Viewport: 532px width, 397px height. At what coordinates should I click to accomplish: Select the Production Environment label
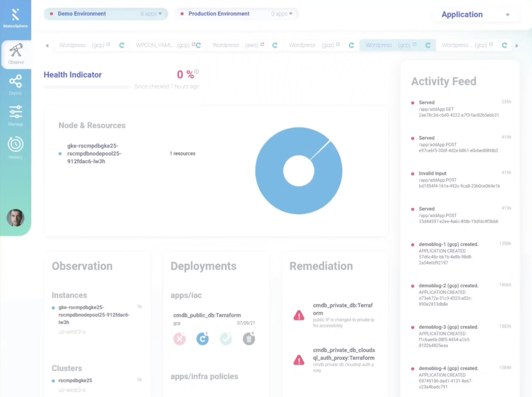click(219, 14)
